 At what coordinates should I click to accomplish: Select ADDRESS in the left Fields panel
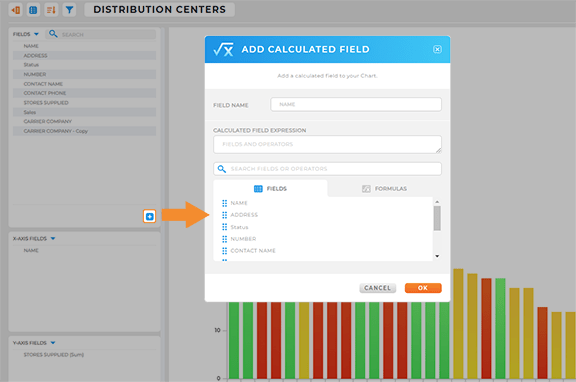(x=84, y=55)
